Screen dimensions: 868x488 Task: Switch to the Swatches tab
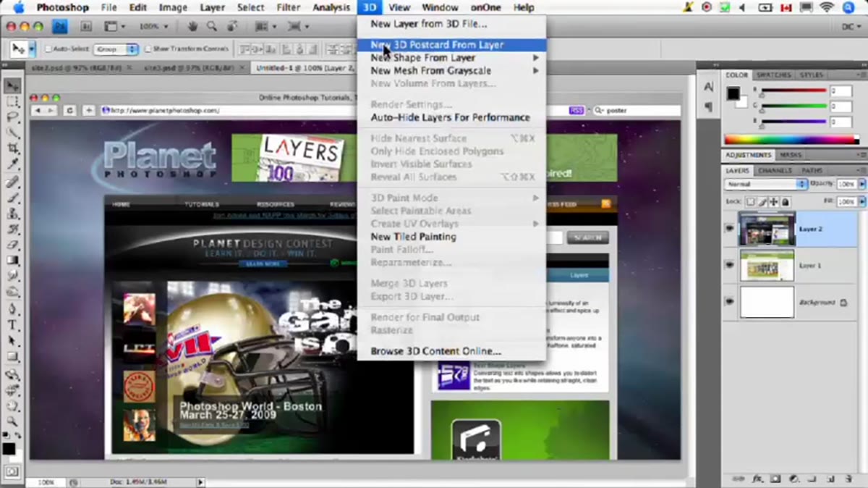pyautogui.click(x=774, y=75)
